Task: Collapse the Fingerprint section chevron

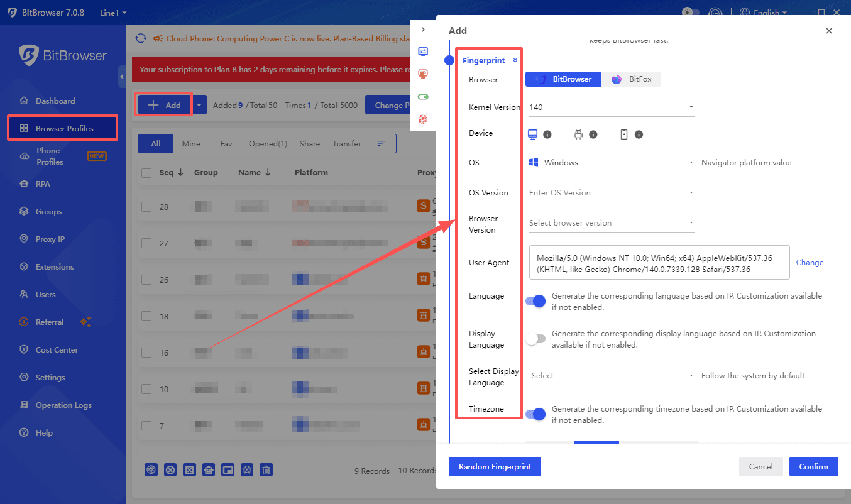Action: pos(515,61)
